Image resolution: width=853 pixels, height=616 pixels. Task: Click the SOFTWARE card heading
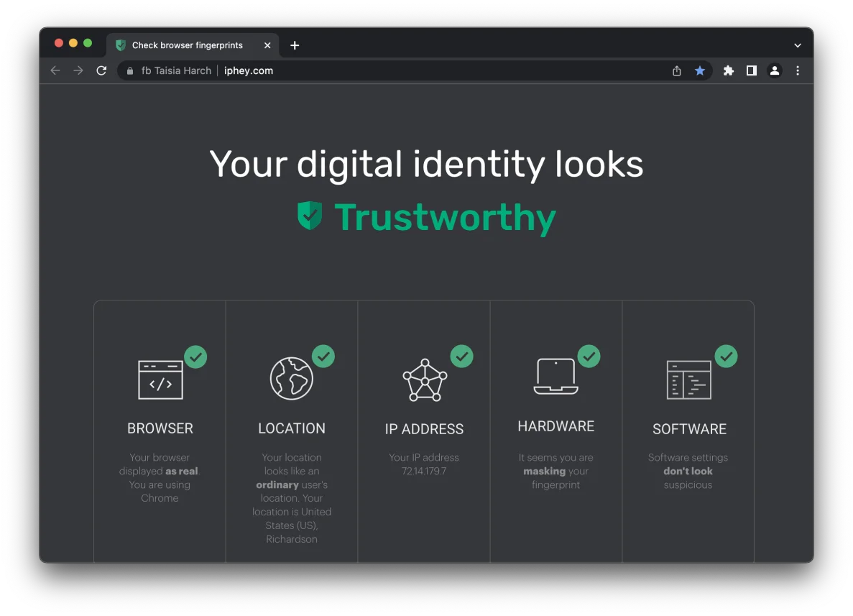tap(689, 429)
